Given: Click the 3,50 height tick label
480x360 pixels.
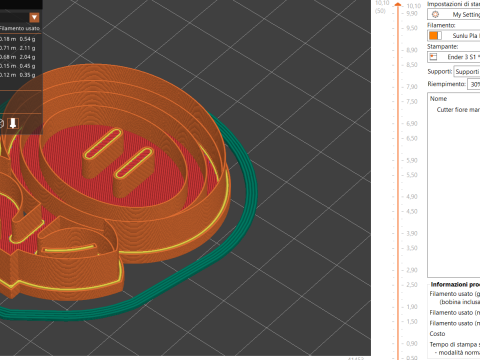Looking at the screenshot, I should [x=412, y=248].
